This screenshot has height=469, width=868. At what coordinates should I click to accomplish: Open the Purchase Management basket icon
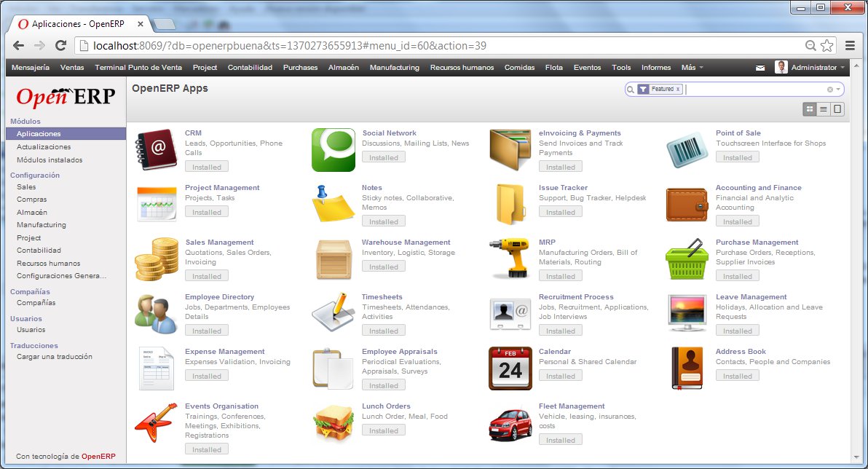(687, 259)
